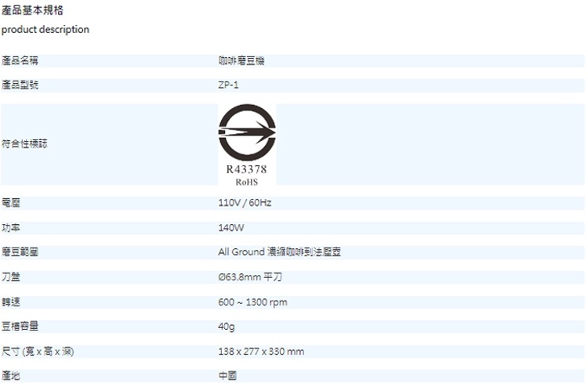Click the model value 'ZP-1'
Screen dimensions: 588x383
click(x=228, y=85)
